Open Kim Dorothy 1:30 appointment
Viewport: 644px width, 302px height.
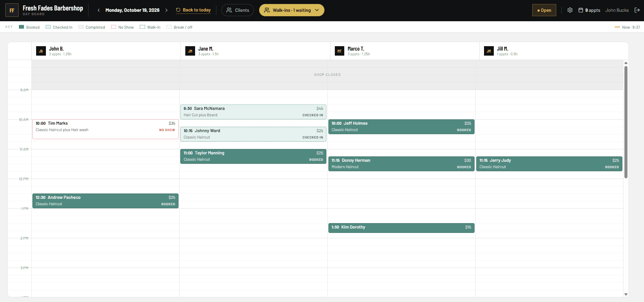coord(401,228)
